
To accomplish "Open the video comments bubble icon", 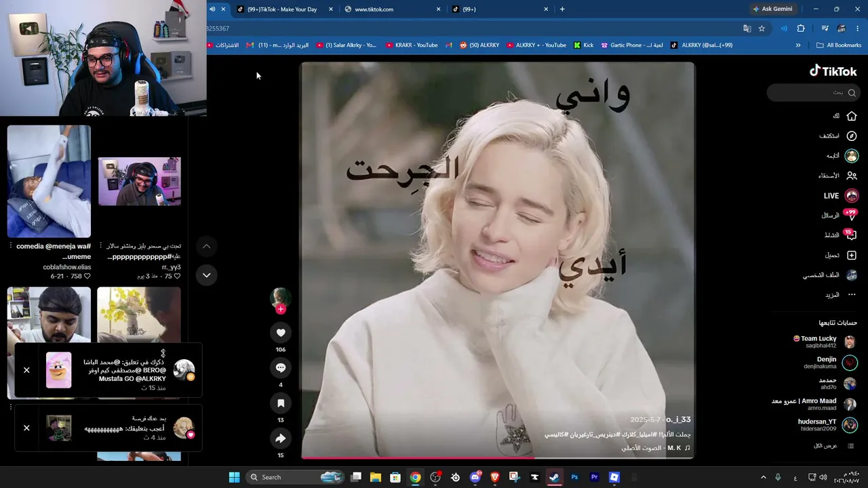I will click(281, 367).
